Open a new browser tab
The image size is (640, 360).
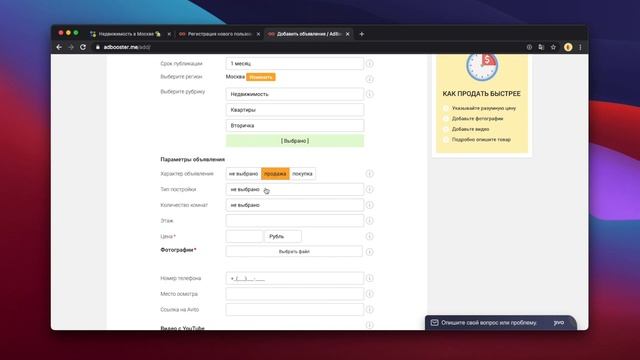point(362,34)
